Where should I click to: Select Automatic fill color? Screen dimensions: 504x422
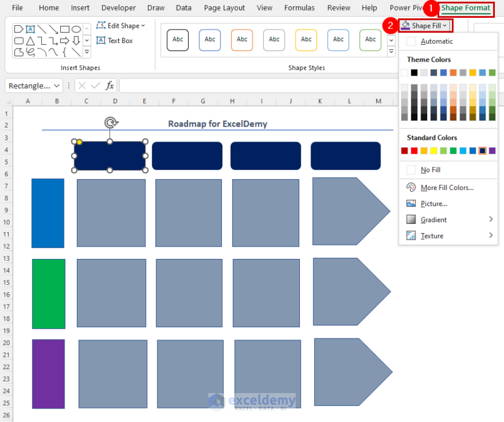click(448, 41)
